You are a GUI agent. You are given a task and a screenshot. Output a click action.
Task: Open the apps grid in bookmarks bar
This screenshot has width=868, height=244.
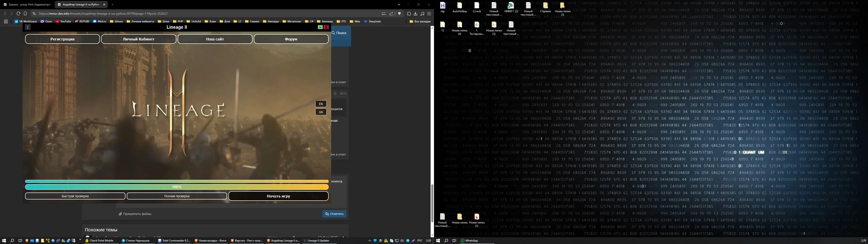(x=6, y=21)
